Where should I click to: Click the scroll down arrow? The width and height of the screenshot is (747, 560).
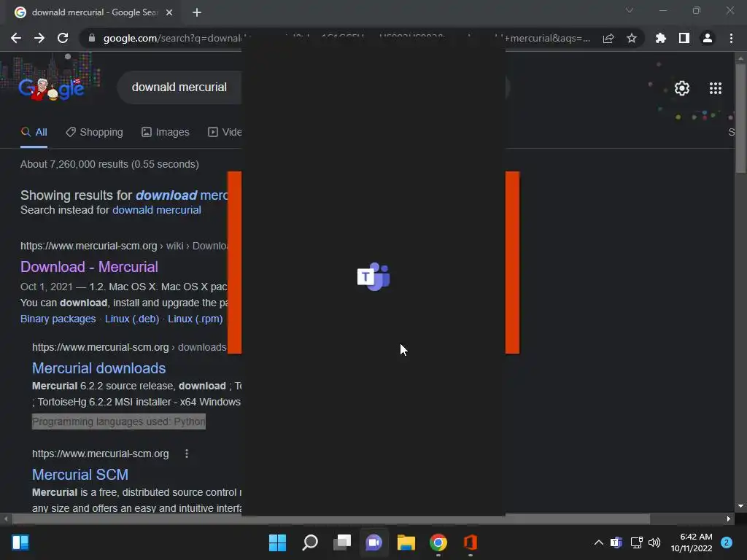pyautogui.click(x=740, y=506)
